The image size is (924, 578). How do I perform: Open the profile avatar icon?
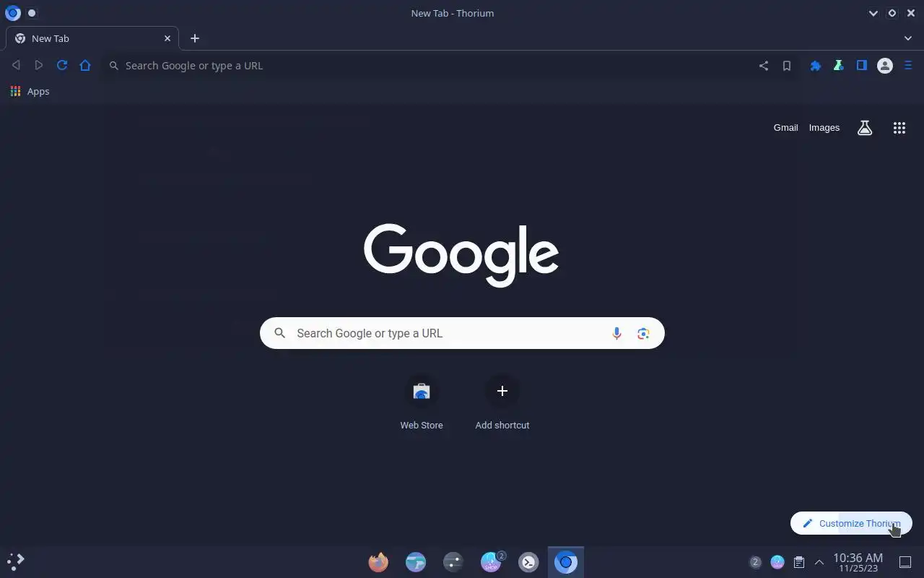885,66
